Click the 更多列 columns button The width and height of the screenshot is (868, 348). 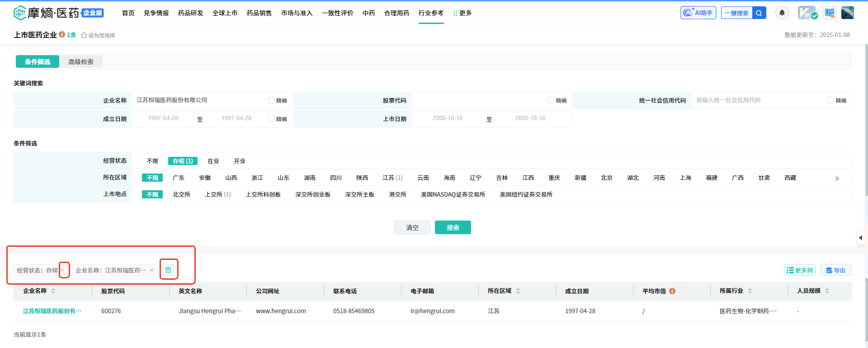(x=799, y=270)
